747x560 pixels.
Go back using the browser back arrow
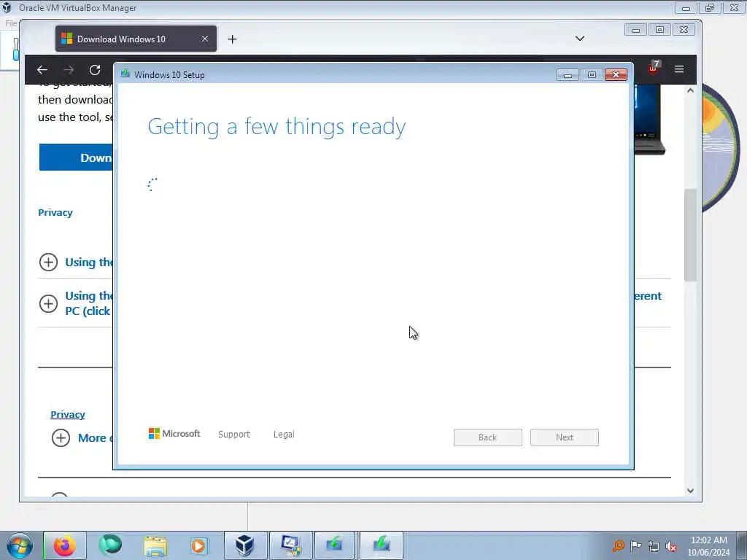(42, 70)
